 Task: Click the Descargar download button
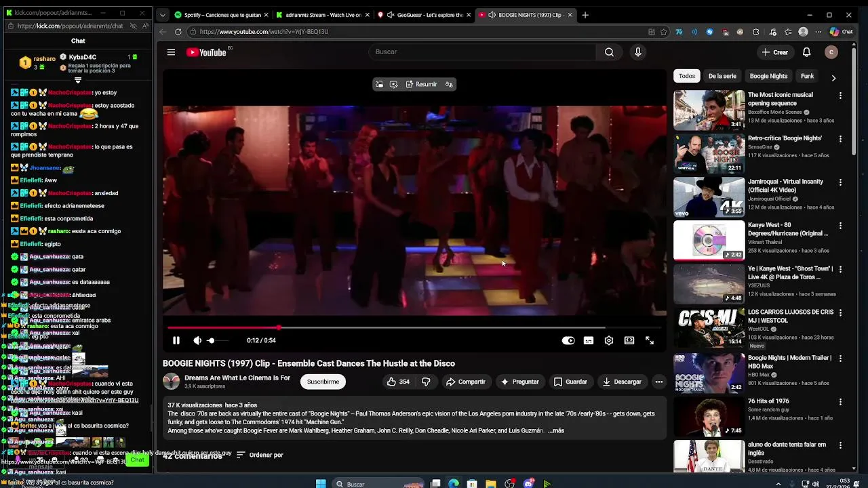622,382
